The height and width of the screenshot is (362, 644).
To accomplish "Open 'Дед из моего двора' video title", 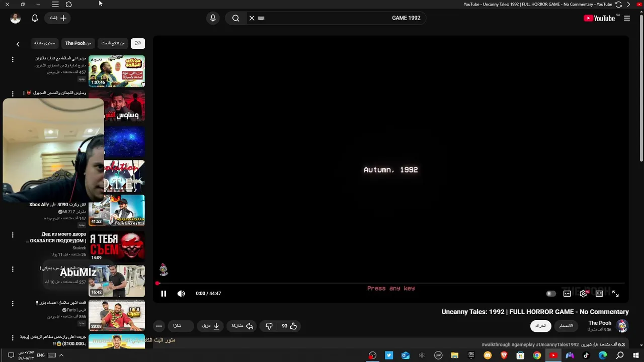I will click(56, 237).
